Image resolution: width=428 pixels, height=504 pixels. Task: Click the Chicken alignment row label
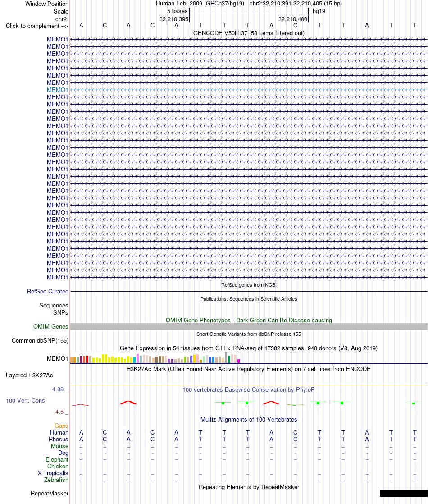[x=58, y=467]
